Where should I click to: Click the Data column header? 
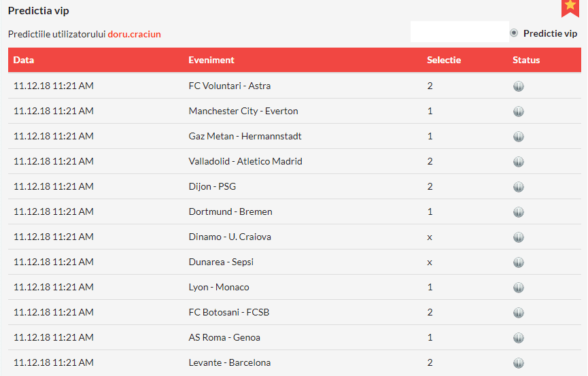pos(24,60)
